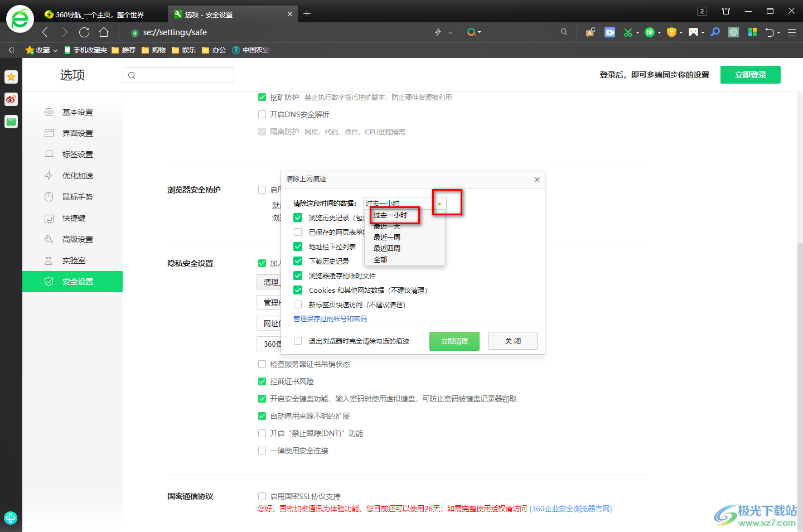The width and height of the screenshot is (803, 532).
Task: Expand the address bar dropdown chevron
Action: point(451,32)
